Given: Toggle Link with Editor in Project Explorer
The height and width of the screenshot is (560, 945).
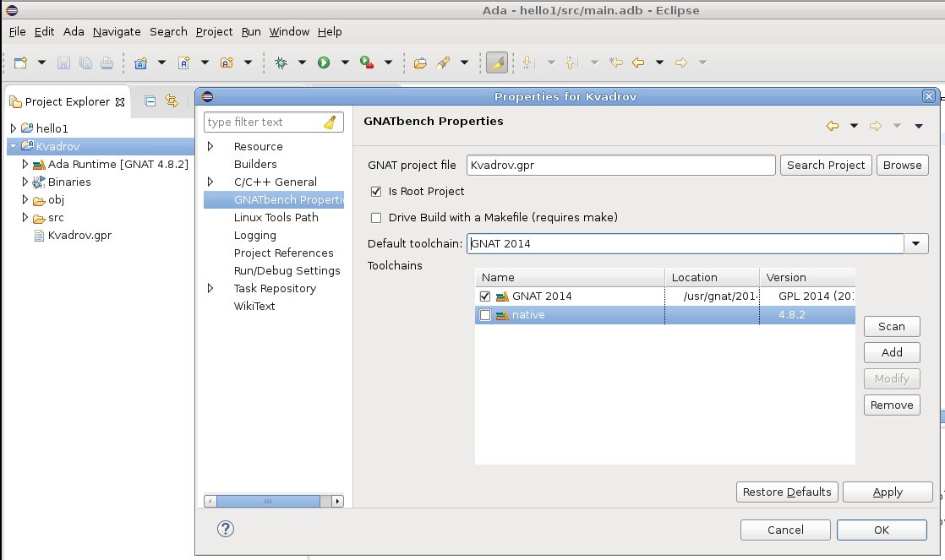Looking at the screenshot, I should [x=172, y=101].
